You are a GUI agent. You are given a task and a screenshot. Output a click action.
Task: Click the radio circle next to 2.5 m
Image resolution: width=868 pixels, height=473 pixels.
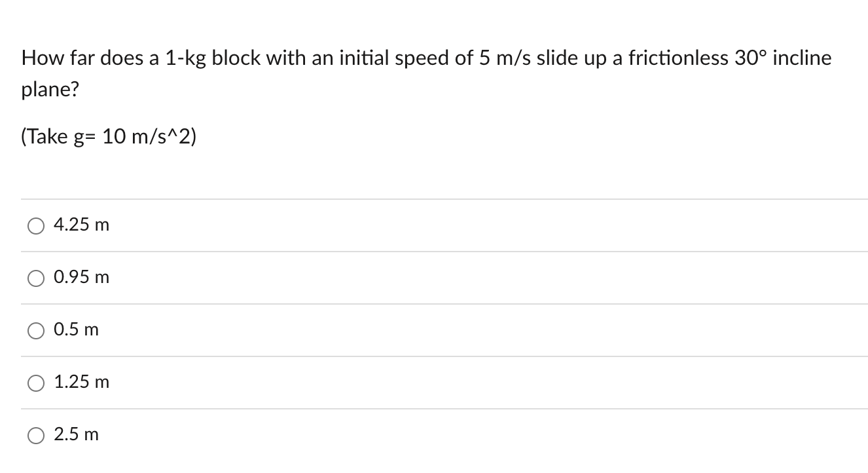(36, 434)
